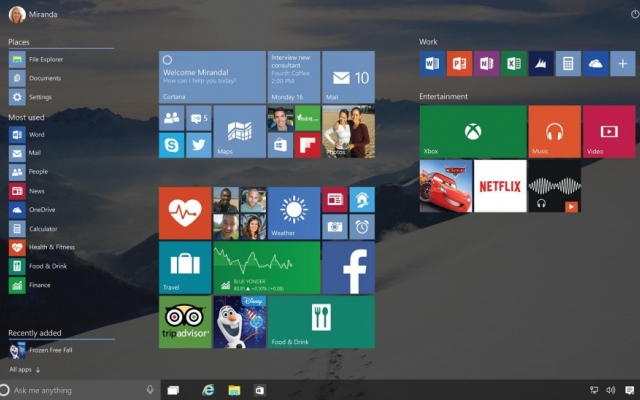Image resolution: width=640 pixels, height=400 pixels.
Task: Launch PowerPoint tile in Work group
Action: click(x=459, y=64)
